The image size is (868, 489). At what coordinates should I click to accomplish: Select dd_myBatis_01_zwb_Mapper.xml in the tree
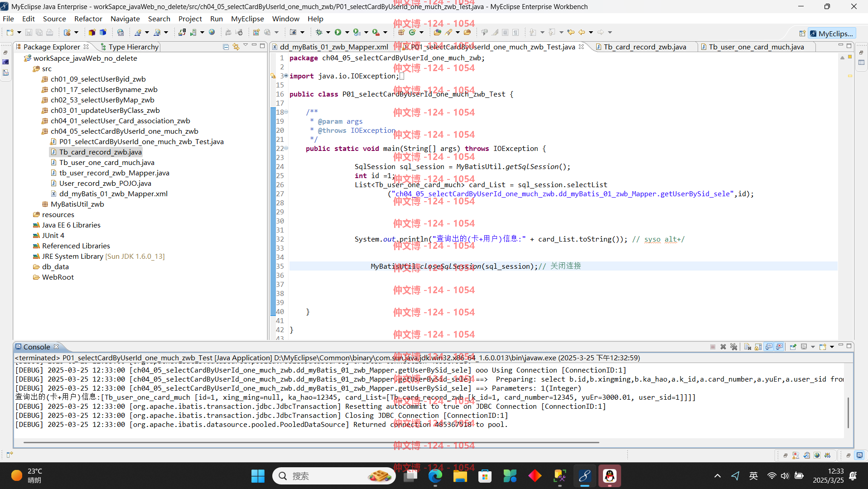point(113,194)
